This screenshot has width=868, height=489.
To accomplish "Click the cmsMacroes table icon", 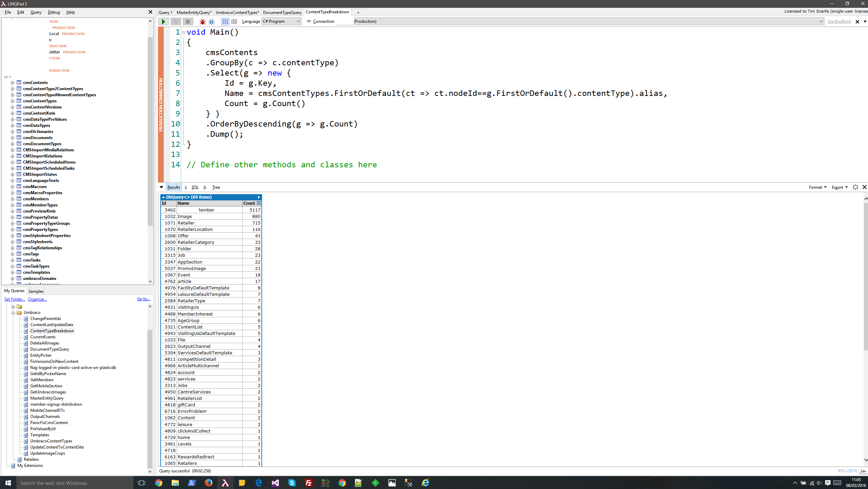I will (19, 187).
